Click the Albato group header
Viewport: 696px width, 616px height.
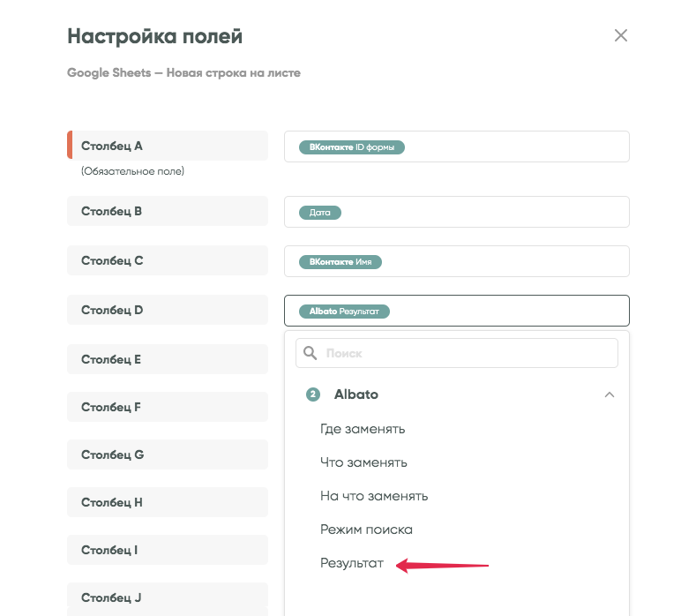point(356,394)
